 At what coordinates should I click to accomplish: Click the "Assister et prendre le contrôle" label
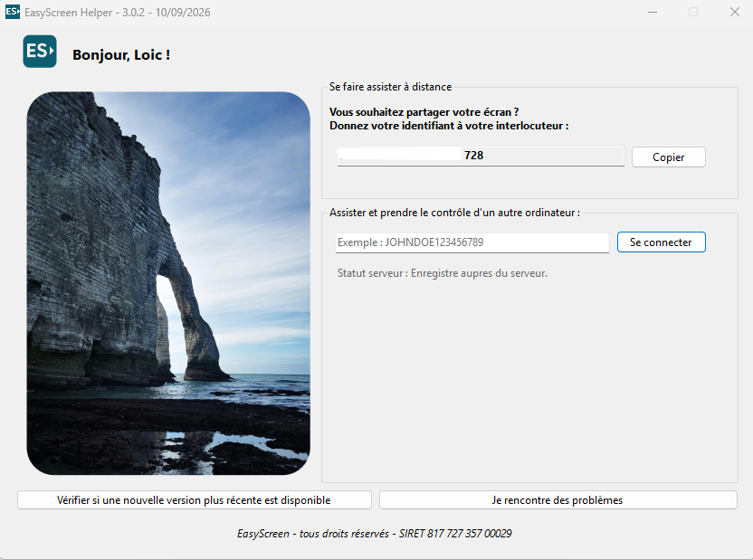click(454, 213)
